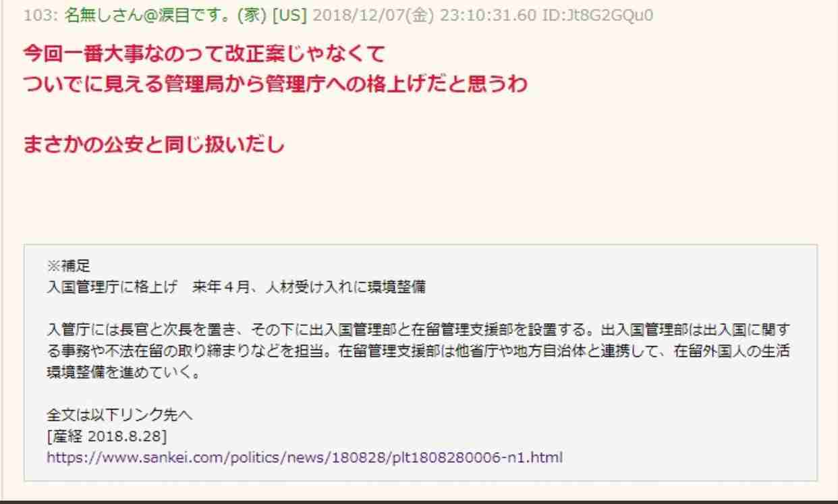Open the sankei.com politics news article link
Viewport: 838px width, 504px height.
pyautogui.click(x=304, y=457)
